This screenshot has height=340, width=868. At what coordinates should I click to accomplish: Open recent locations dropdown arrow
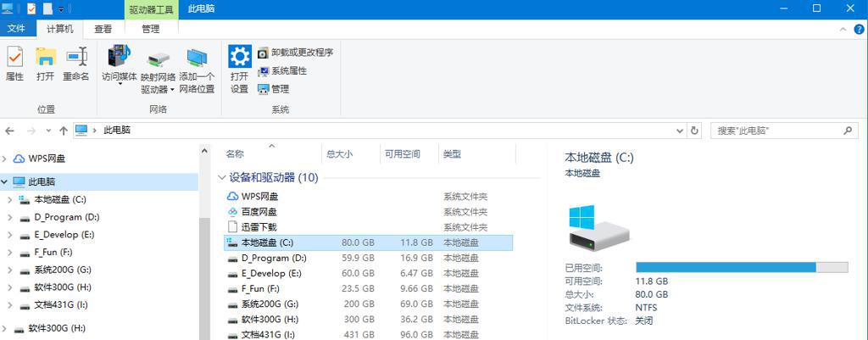48,131
